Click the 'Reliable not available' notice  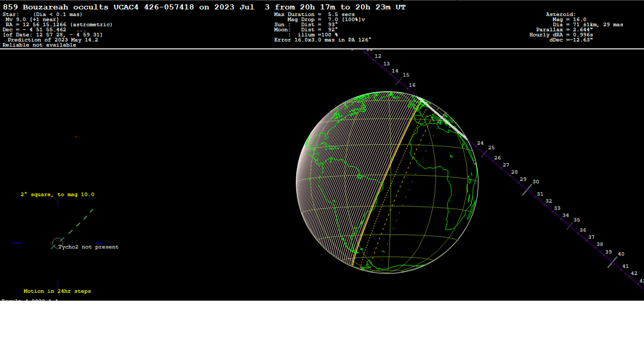point(39,45)
